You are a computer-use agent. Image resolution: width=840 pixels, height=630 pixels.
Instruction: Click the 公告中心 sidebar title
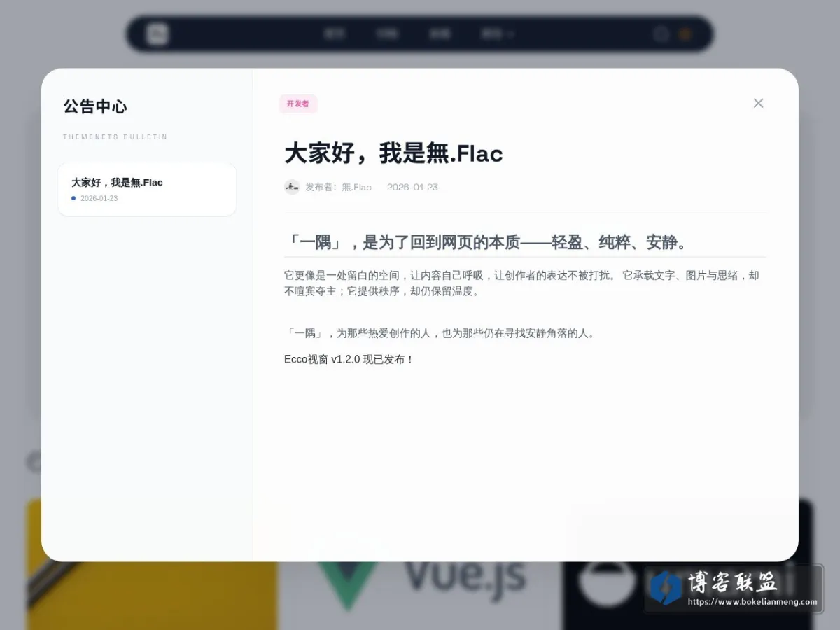pos(95,106)
